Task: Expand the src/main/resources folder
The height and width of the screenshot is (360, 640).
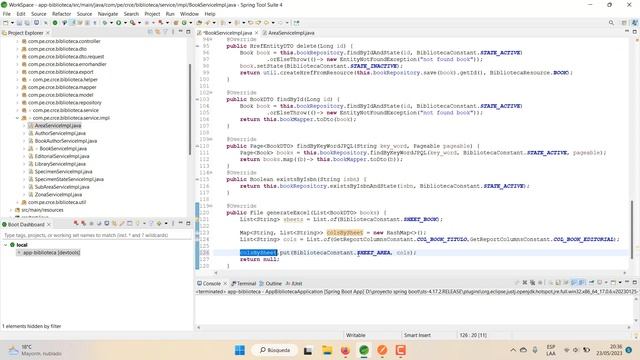Action: point(11,210)
